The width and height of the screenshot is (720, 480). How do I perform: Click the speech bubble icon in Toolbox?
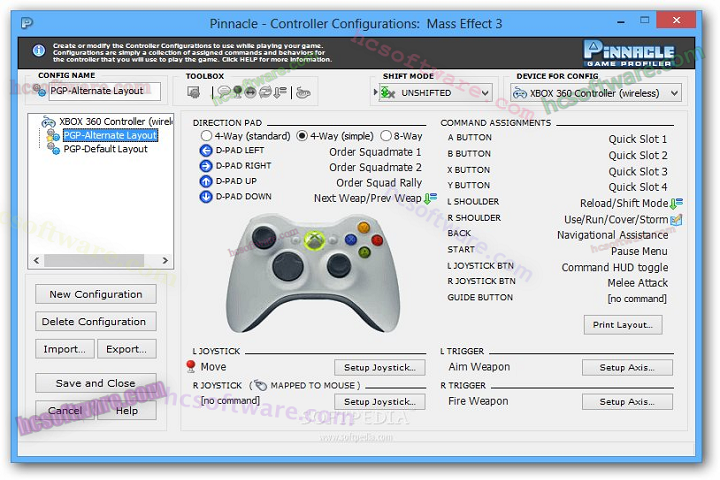(x=224, y=92)
